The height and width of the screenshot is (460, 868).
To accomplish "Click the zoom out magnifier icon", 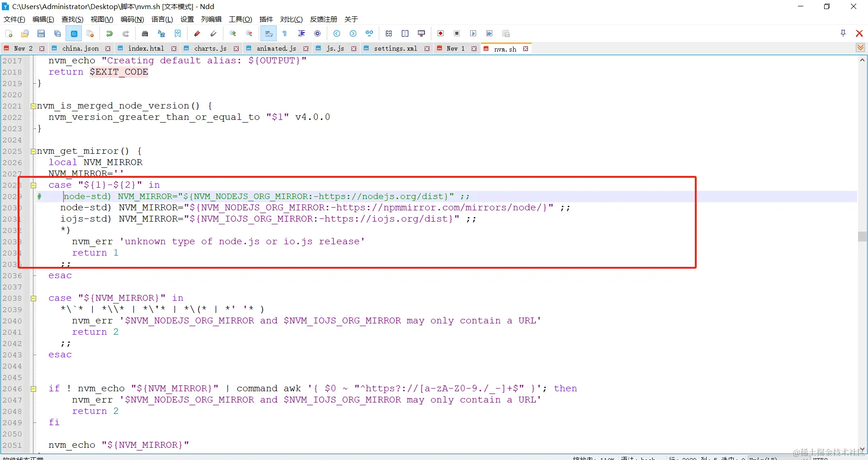I will [x=249, y=33].
